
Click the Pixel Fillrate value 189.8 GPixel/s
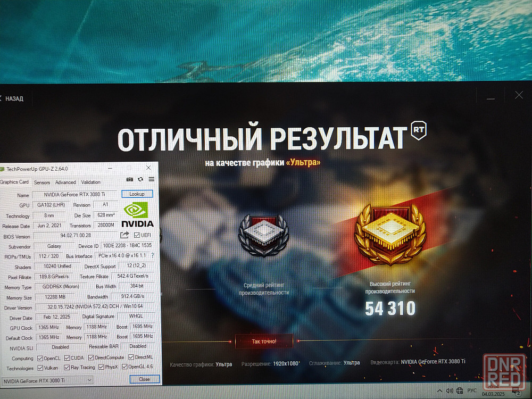pos(54,277)
